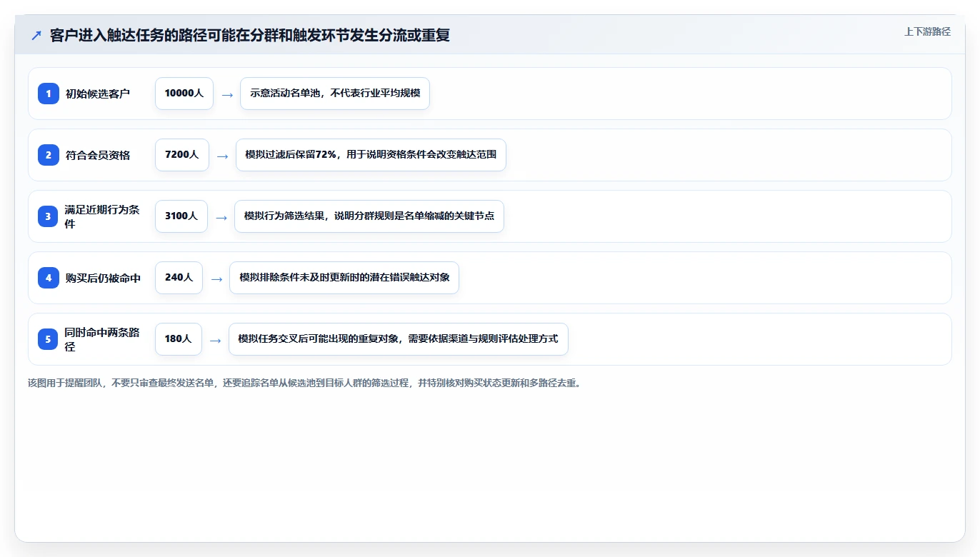Click the arrow after 180人
This screenshot has width=980, height=557.
point(216,341)
